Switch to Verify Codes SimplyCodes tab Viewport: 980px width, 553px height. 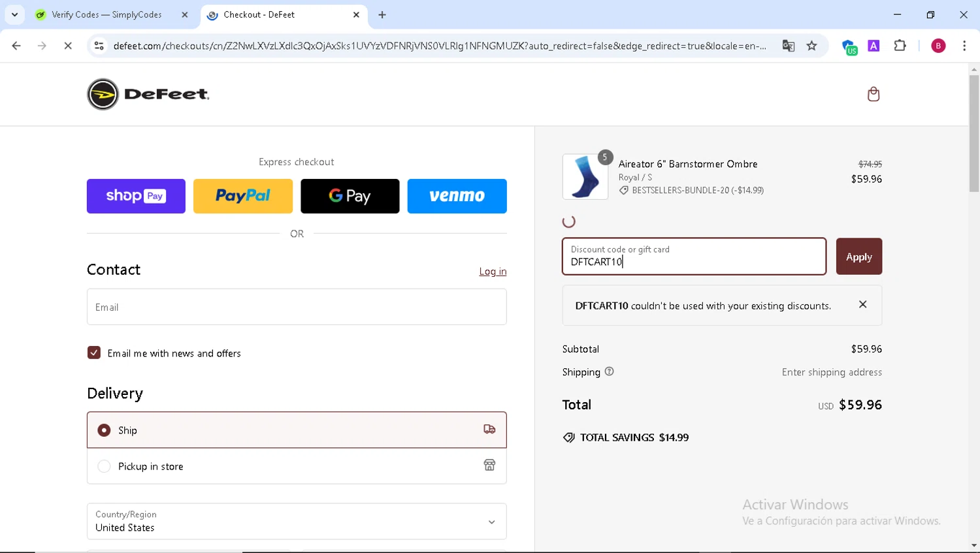[111, 14]
